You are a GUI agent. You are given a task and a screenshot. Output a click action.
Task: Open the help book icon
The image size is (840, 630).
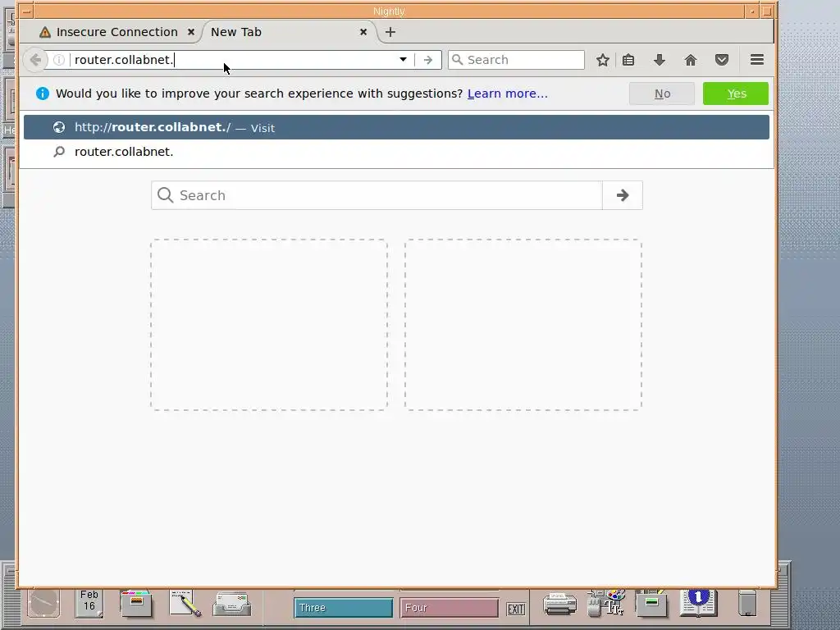click(699, 603)
